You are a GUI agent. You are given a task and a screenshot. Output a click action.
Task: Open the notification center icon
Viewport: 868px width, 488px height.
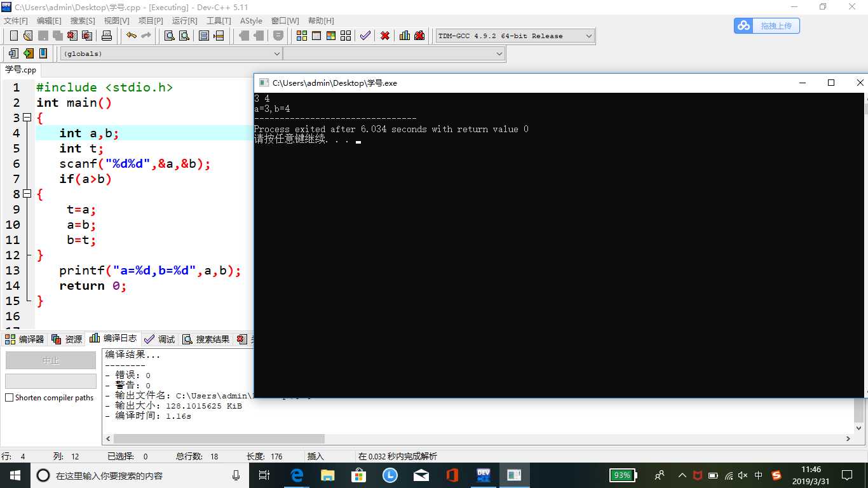pyautogui.click(x=847, y=475)
